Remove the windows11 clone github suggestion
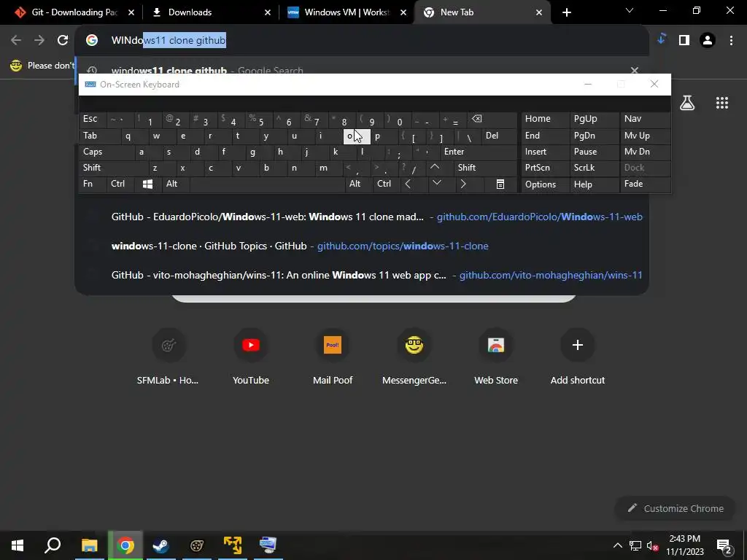The width and height of the screenshot is (747, 560). [634, 70]
